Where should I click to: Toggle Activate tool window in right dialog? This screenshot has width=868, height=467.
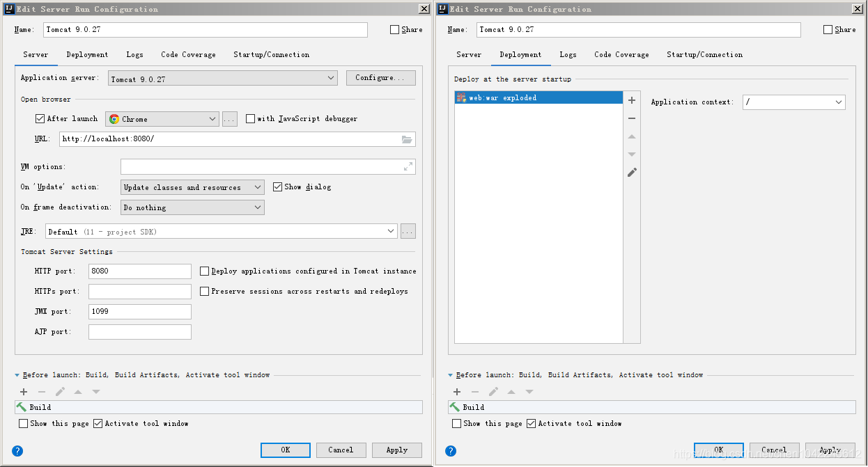point(531,423)
